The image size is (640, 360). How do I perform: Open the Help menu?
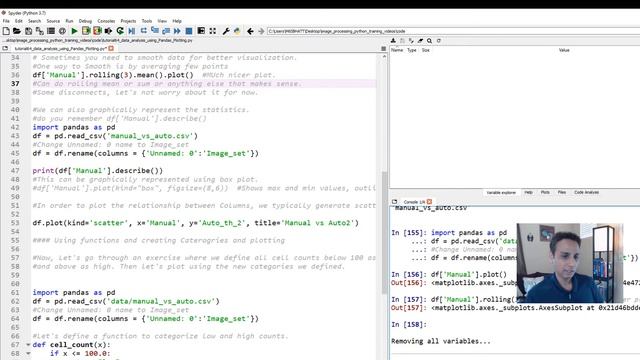click(177, 21)
